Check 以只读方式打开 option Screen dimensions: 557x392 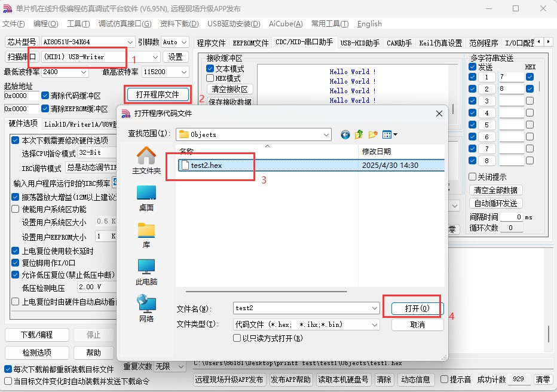coord(237,338)
